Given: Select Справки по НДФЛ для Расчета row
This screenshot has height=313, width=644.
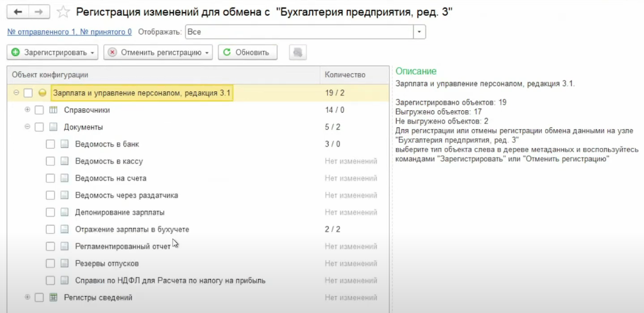Looking at the screenshot, I should 198,280.
